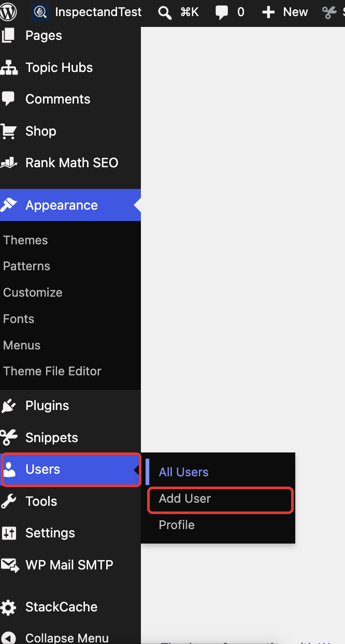
Task: Open the comments bubble icon in admin bar
Action: coord(222,12)
